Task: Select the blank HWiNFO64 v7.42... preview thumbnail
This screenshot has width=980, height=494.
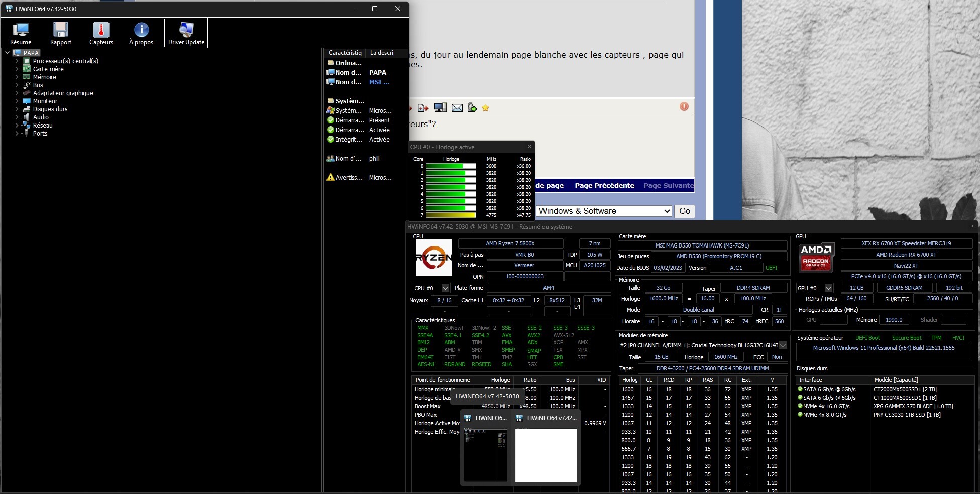Action: pyautogui.click(x=546, y=447)
